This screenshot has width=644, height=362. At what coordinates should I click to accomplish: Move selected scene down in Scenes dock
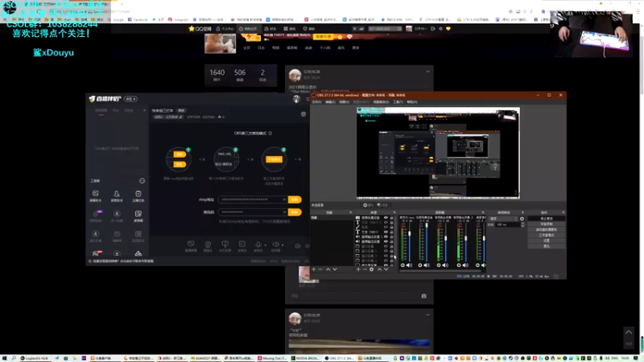click(x=335, y=269)
